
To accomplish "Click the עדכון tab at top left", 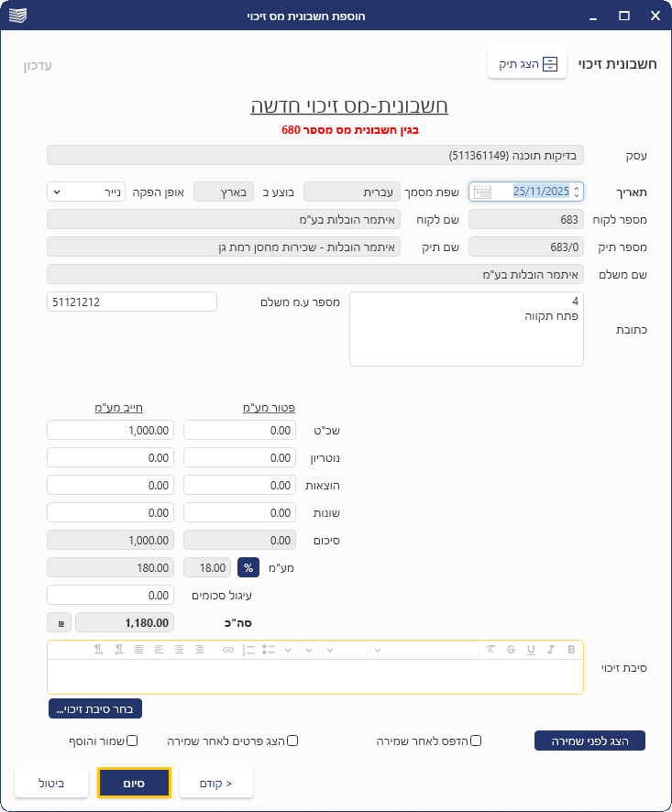I will pyautogui.click(x=38, y=65).
